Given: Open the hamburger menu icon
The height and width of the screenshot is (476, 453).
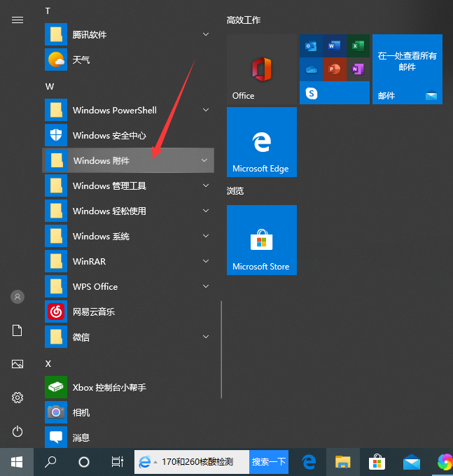Looking at the screenshot, I should pyautogui.click(x=18, y=20).
